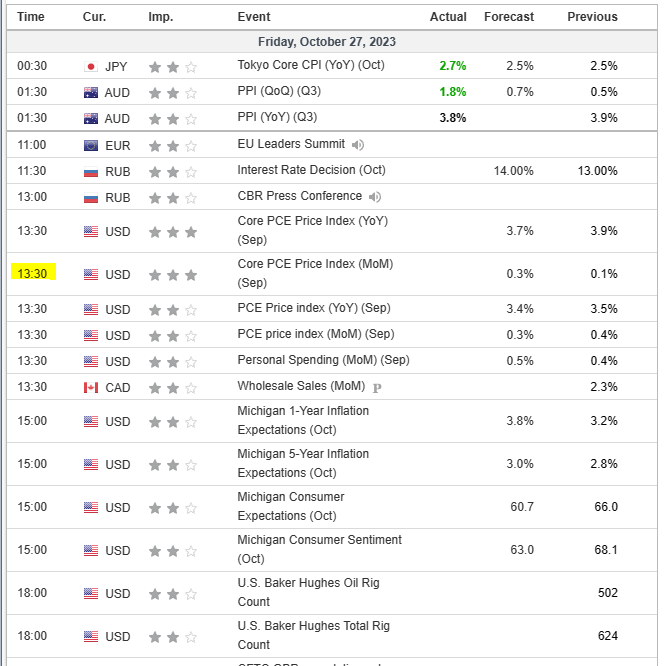The height and width of the screenshot is (666, 664).
Task: Click the Forecast column header
Action: pyautogui.click(x=509, y=17)
